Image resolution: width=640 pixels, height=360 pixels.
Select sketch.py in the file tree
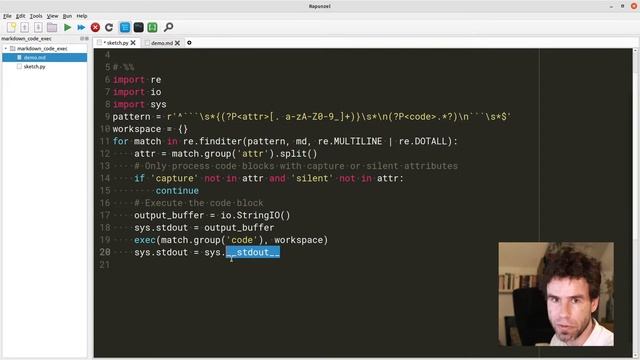click(34, 67)
